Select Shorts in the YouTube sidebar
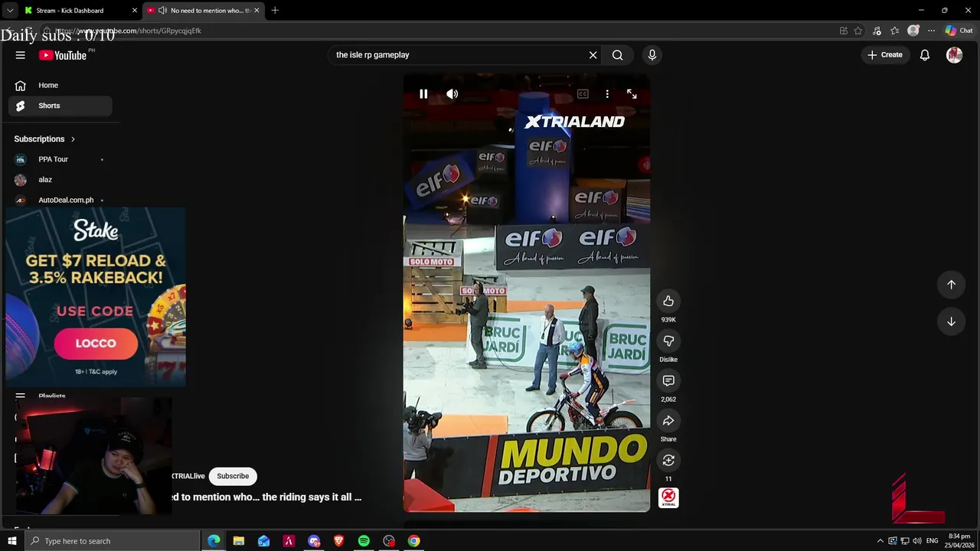Screen dimensions: 980x551 coord(60,106)
